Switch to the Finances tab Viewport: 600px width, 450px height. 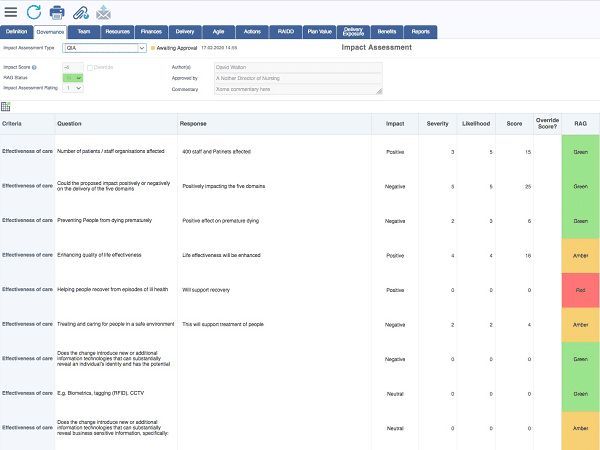(x=151, y=32)
